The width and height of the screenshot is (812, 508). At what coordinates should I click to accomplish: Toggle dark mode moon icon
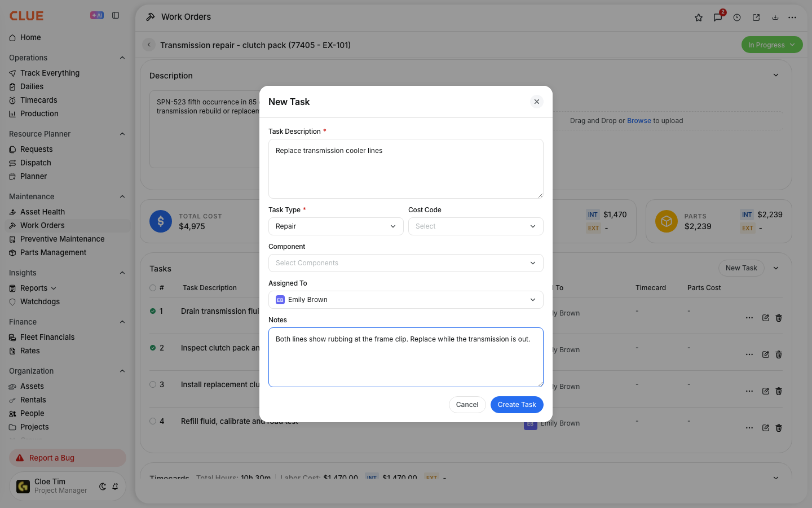pyautogui.click(x=103, y=487)
